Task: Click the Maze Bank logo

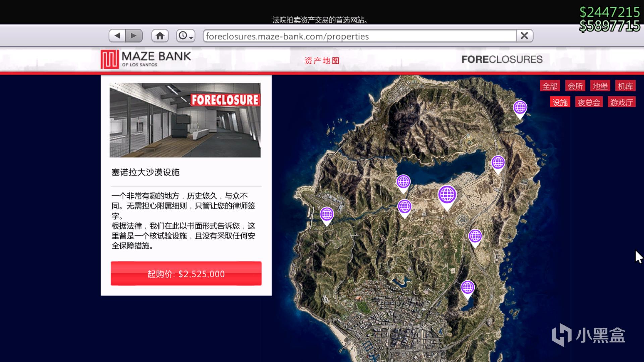Action: tap(146, 59)
